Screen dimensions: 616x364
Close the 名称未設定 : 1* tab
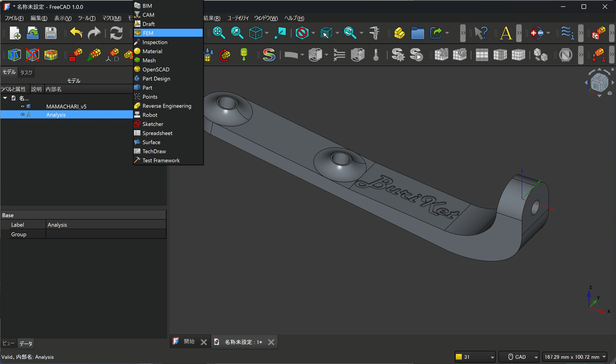pyautogui.click(x=271, y=342)
